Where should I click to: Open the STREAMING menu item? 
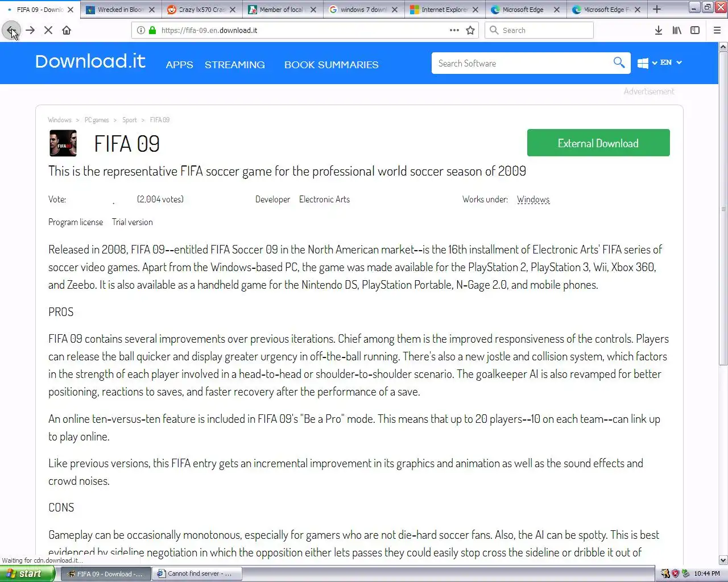point(235,65)
